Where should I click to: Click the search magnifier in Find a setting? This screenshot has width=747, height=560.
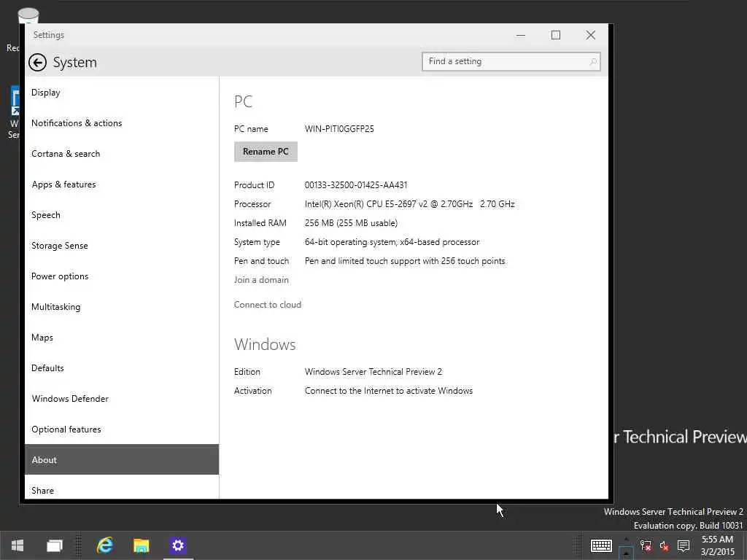[592, 62]
